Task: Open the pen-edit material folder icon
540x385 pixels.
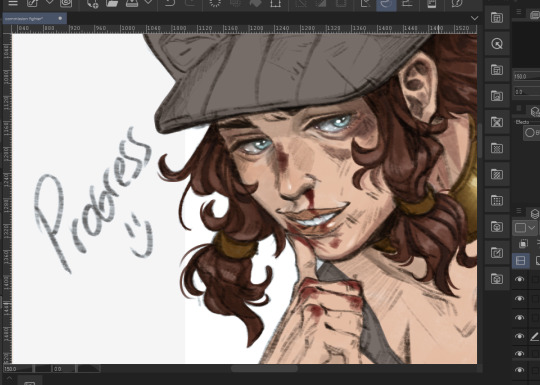Action: pyautogui.click(x=497, y=253)
